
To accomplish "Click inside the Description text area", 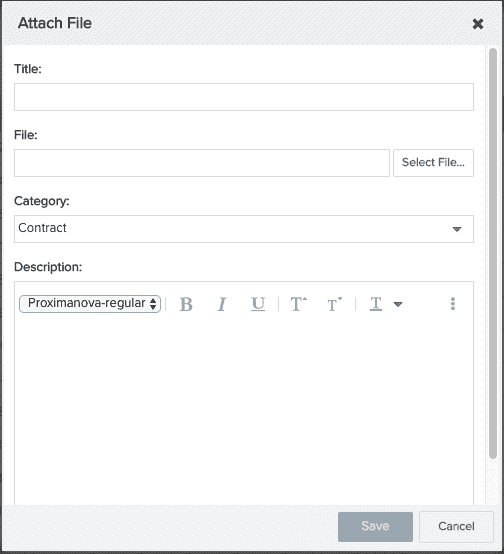I will [x=244, y=410].
